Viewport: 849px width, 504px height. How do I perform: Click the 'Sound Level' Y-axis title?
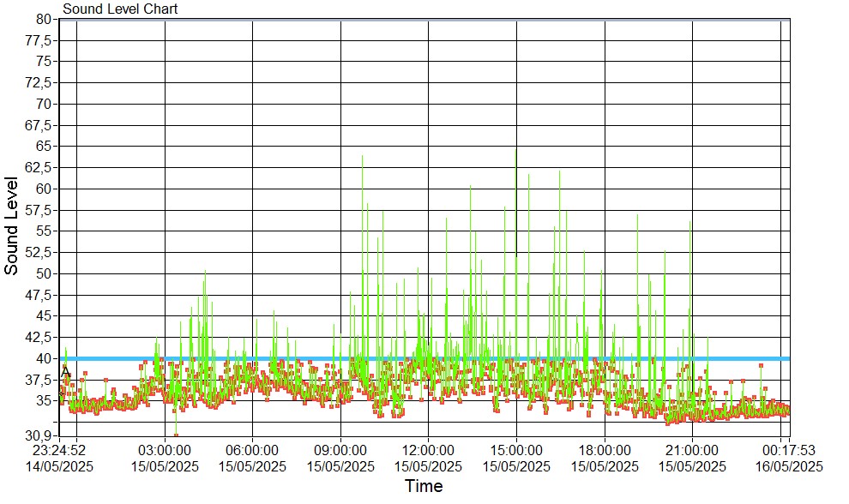pos(12,225)
